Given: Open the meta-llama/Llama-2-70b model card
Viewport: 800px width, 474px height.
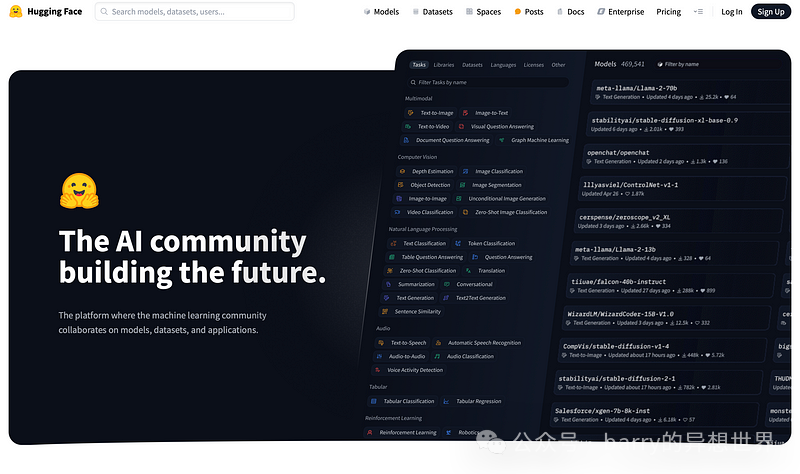Looking at the screenshot, I should click(x=691, y=92).
